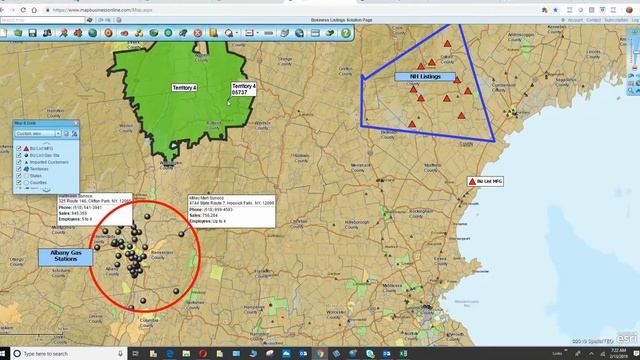Click the NH Listings label
Viewport: 640px width, 360px height.
pyautogui.click(x=425, y=76)
